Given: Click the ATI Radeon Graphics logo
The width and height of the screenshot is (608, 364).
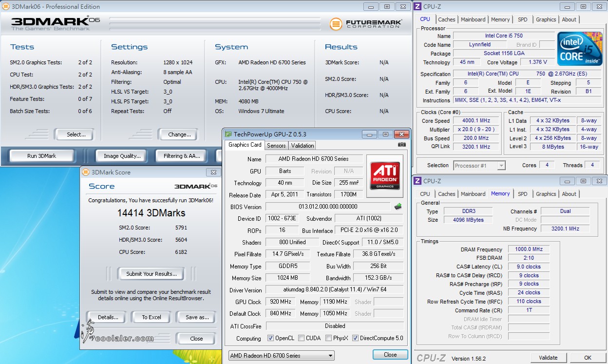Looking at the screenshot, I should 385,176.
